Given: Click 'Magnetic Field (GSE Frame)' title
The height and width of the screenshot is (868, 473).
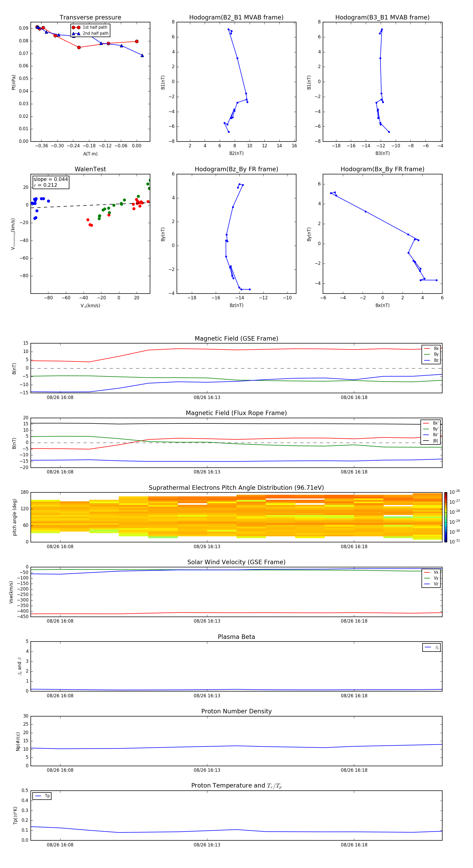Looking at the screenshot, I should 236,339.
